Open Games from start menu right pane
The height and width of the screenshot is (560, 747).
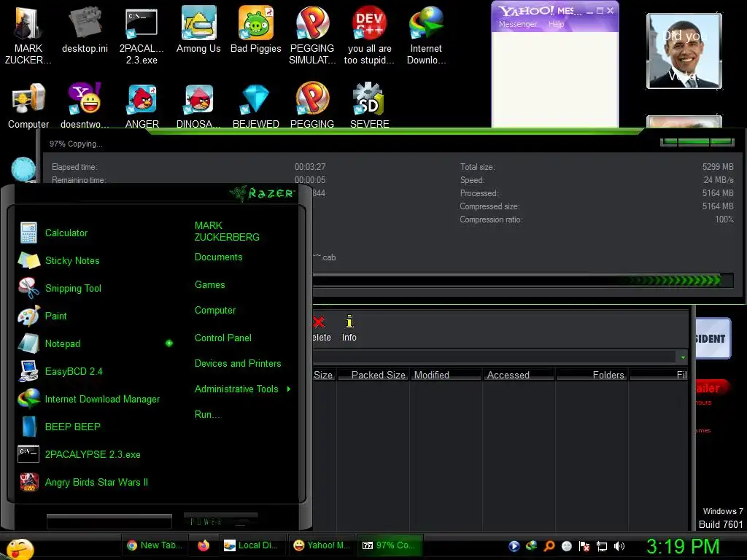point(209,285)
